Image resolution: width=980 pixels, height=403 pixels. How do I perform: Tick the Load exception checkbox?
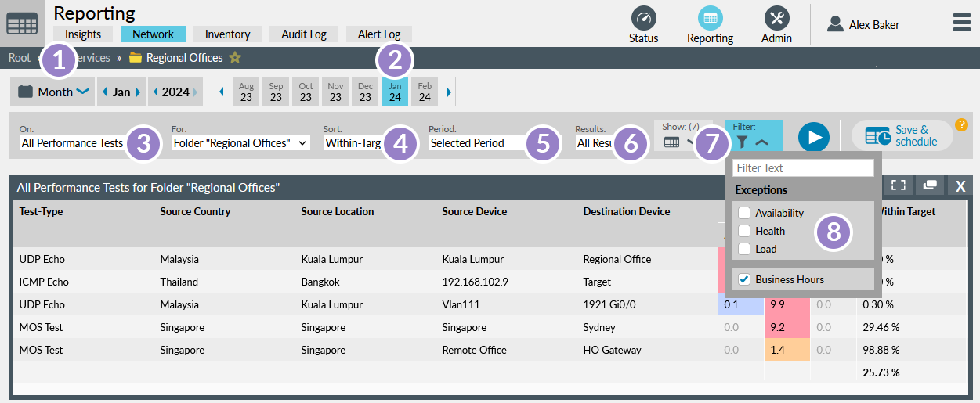(744, 249)
